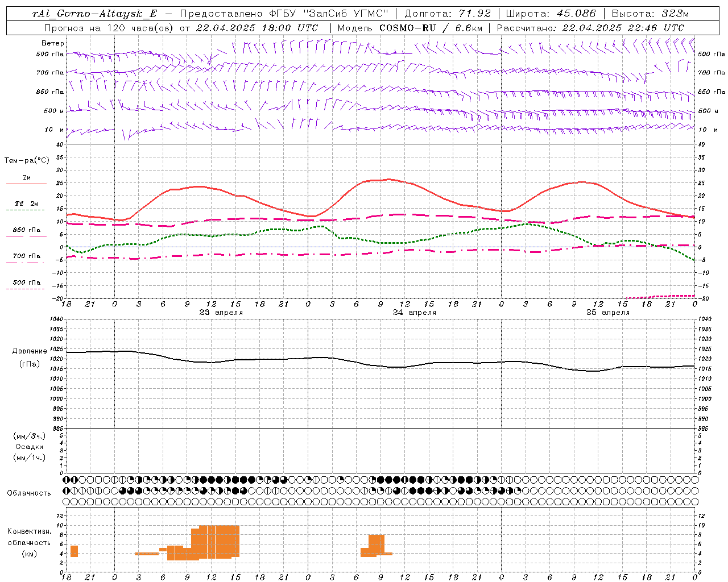
Task: Click the dashed line sample under Td 2м
Action: pyautogui.click(x=26, y=210)
